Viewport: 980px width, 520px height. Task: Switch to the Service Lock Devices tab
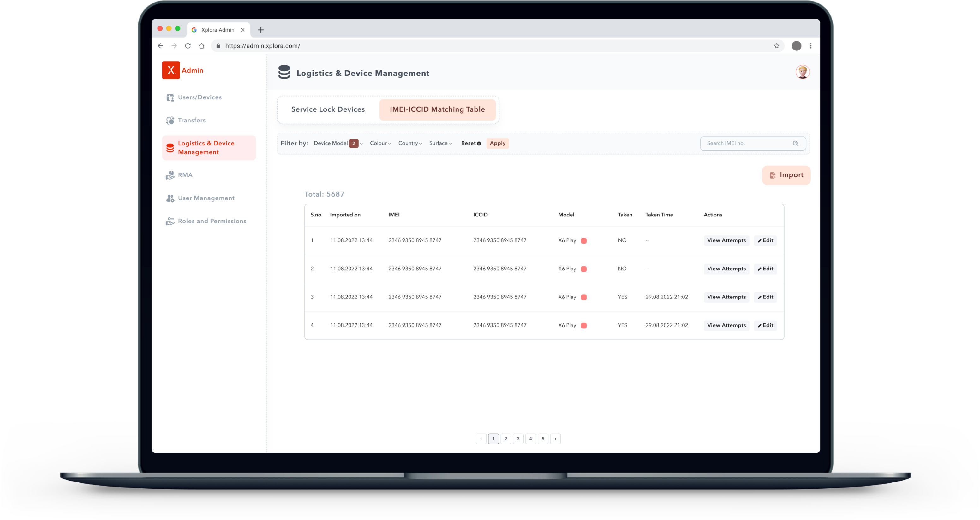tap(328, 109)
